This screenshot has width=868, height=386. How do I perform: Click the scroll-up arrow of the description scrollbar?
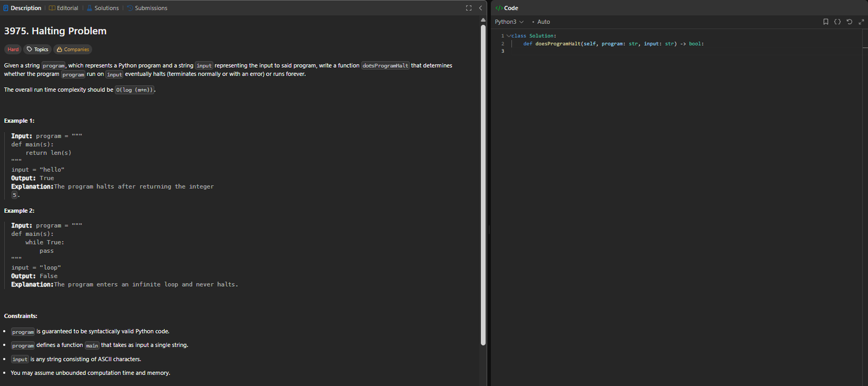coord(483,20)
